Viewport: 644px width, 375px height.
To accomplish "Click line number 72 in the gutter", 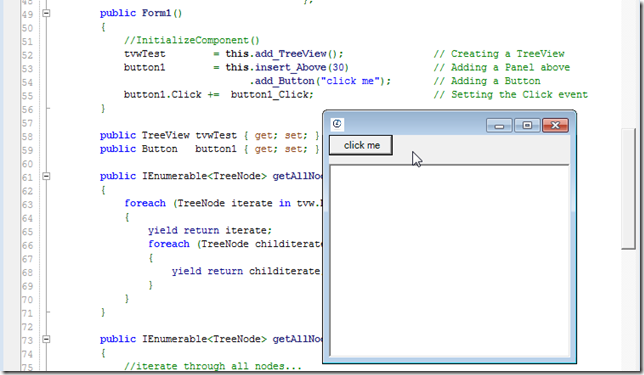I will coord(28,327).
